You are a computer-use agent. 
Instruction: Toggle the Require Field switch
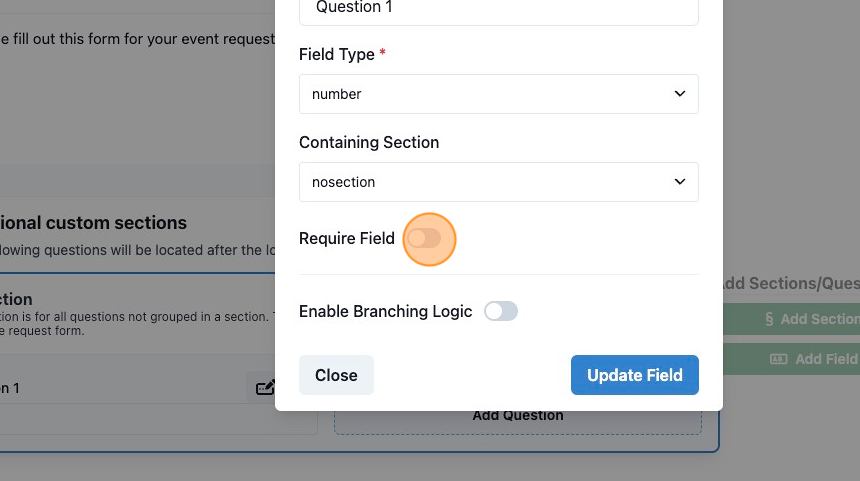(425, 239)
